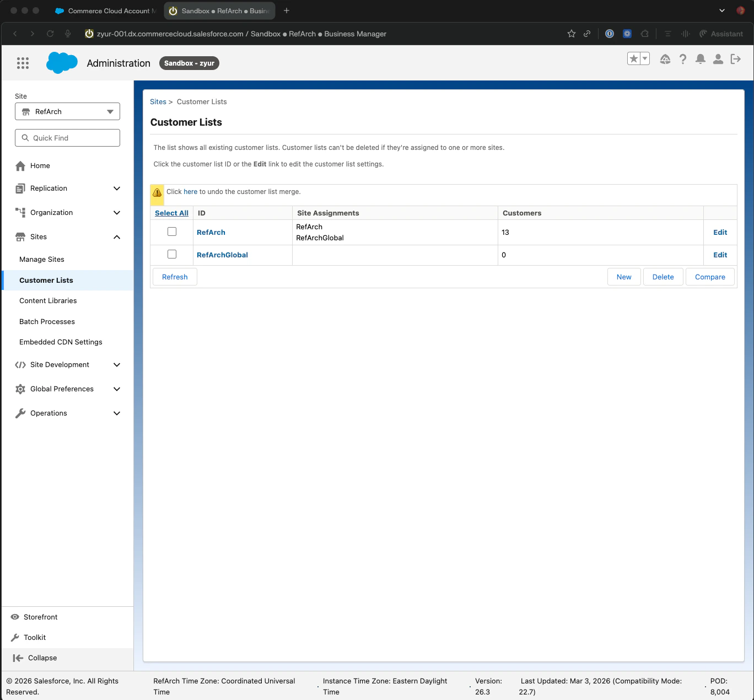Image resolution: width=754 pixels, height=700 pixels.
Task: Open the help question mark icon
Action: click(683, 59)
